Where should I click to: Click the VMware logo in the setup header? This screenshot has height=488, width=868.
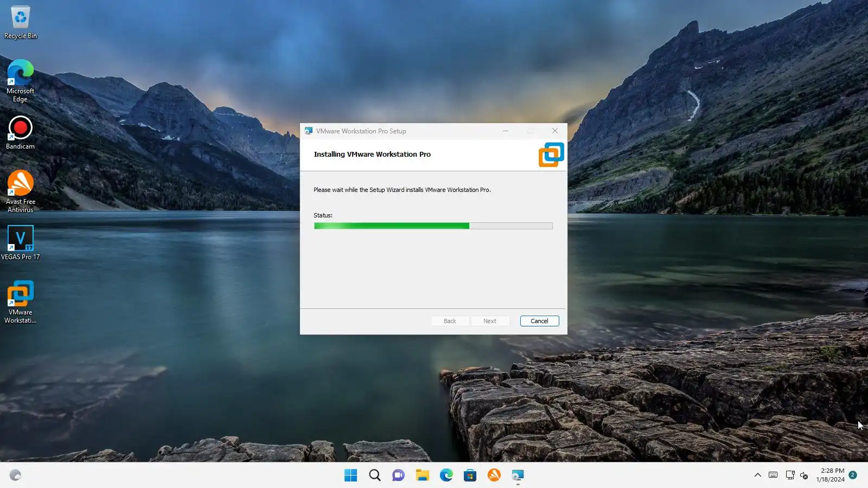551,155
